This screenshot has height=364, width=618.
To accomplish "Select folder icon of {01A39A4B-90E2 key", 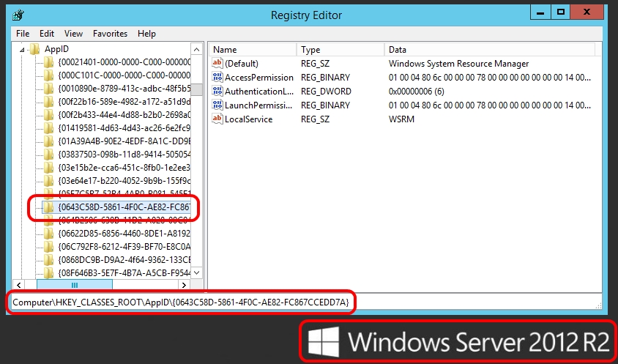I will tap(48, 141).
